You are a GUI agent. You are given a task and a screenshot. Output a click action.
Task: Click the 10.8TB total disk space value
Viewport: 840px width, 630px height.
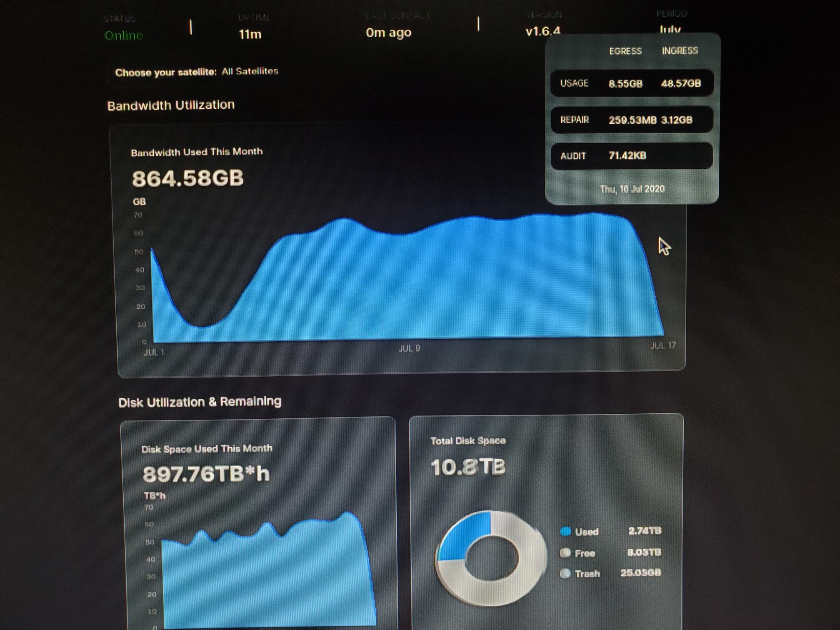coord(467,467)
